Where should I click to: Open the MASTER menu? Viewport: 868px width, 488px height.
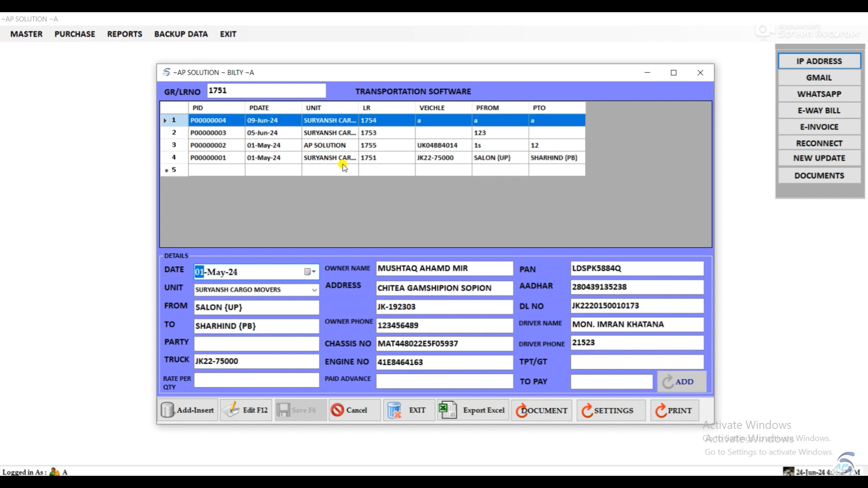26,34
